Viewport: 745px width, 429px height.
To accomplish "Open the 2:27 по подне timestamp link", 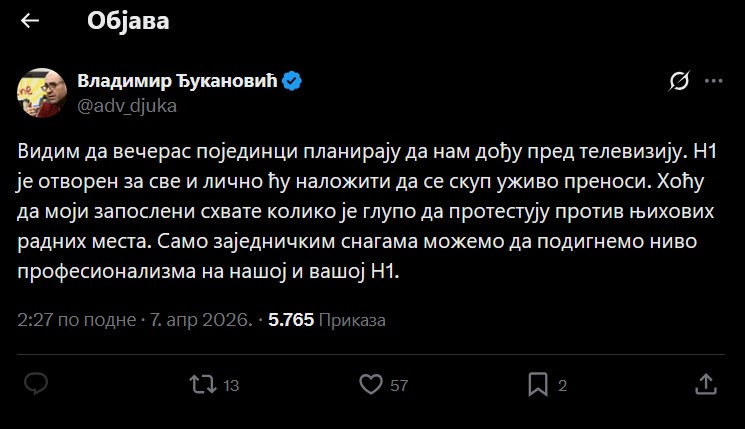I will [76, 320].
